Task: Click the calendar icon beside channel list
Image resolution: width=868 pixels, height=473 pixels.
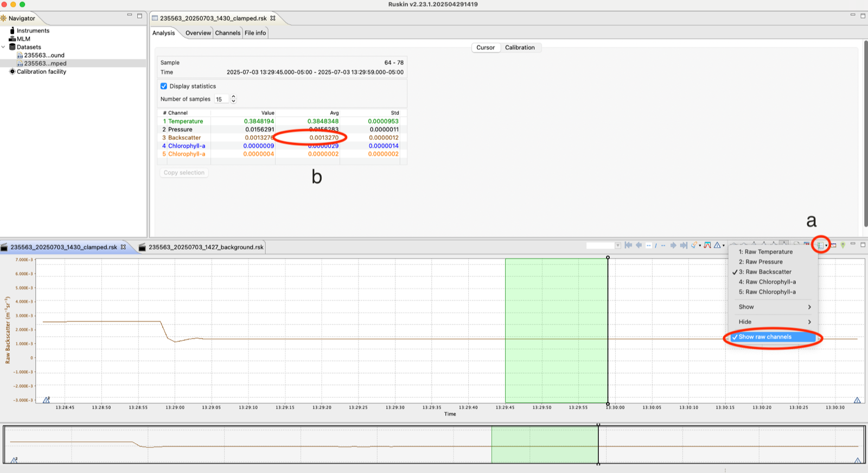Action: (x=833, y=245)
